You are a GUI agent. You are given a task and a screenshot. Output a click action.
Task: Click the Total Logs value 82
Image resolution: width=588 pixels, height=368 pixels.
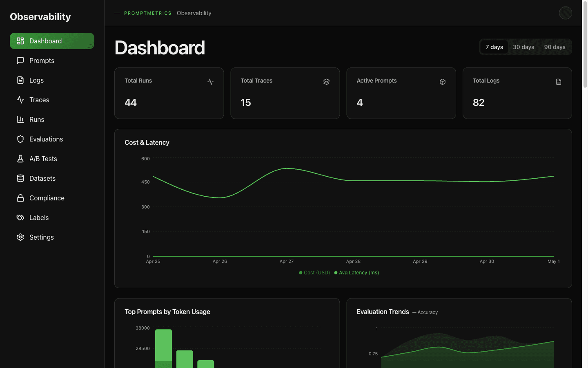tap(479, 103)
